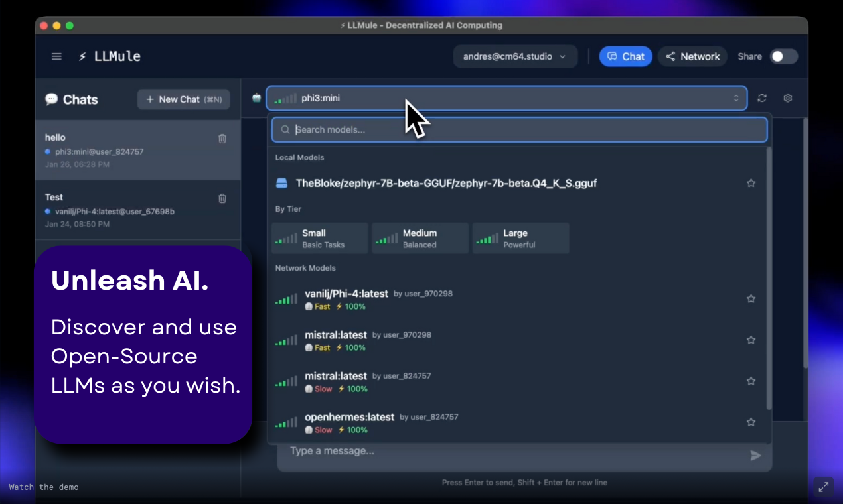Refresh the model list
Screen dimensions: 843x504
point(762,98)
